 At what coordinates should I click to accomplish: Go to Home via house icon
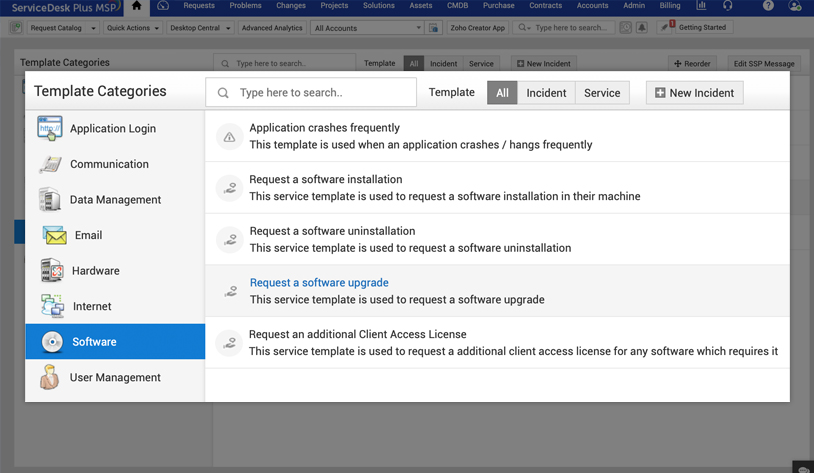coord(136,6)
